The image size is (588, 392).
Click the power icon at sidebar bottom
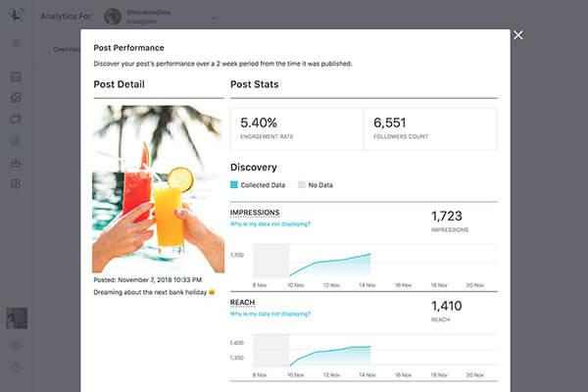point(16,367)
